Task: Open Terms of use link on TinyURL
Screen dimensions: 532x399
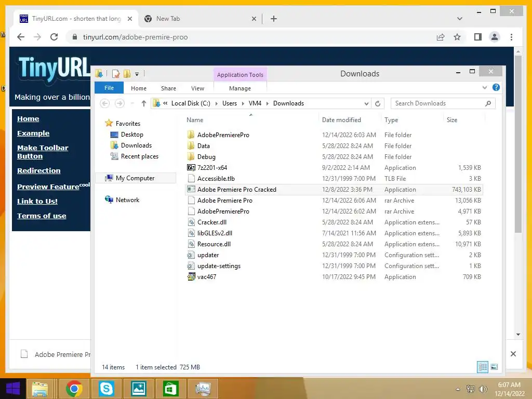Action: click(x=42, y=216)
